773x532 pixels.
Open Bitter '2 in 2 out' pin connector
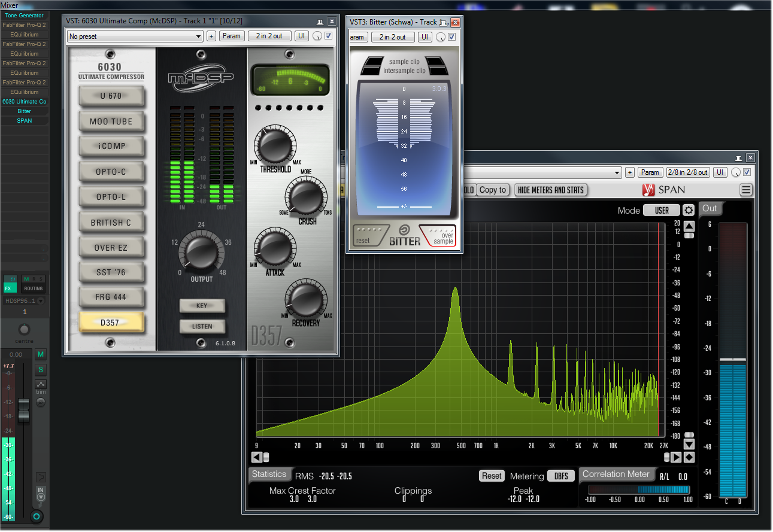[393, 37]
